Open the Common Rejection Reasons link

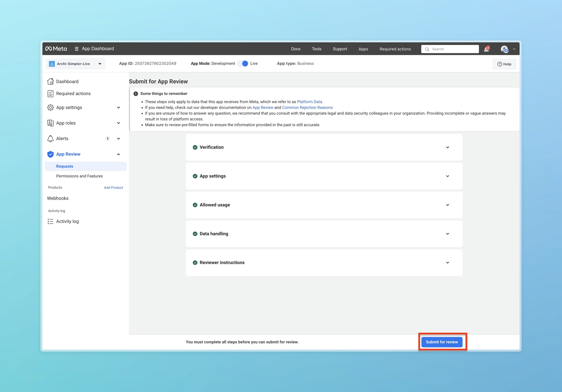[307, 108]
